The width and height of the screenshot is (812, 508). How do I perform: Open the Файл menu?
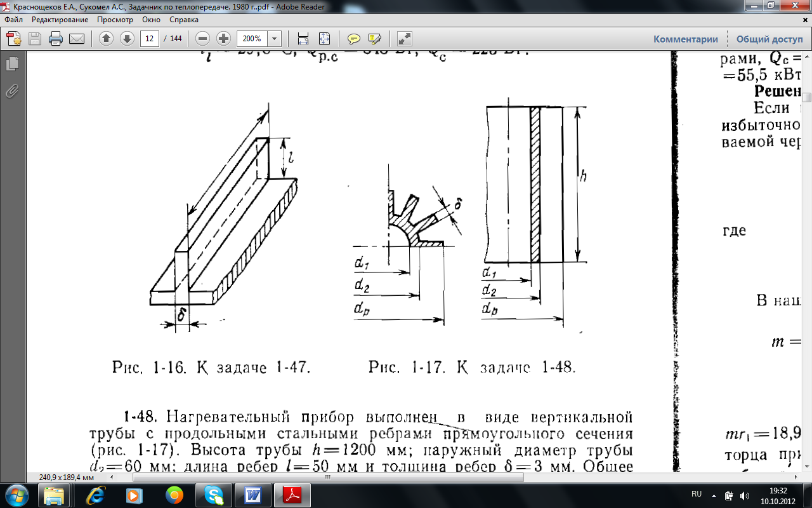click(x=13, y=20)
